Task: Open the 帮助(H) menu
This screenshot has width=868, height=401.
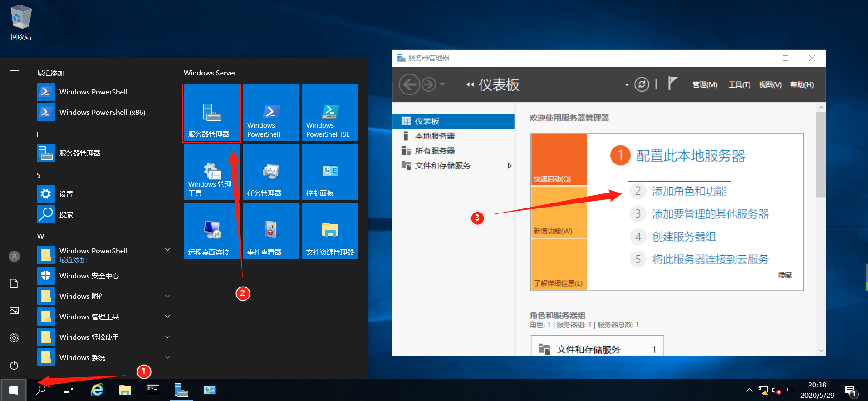Action: (x=802, y=85)
